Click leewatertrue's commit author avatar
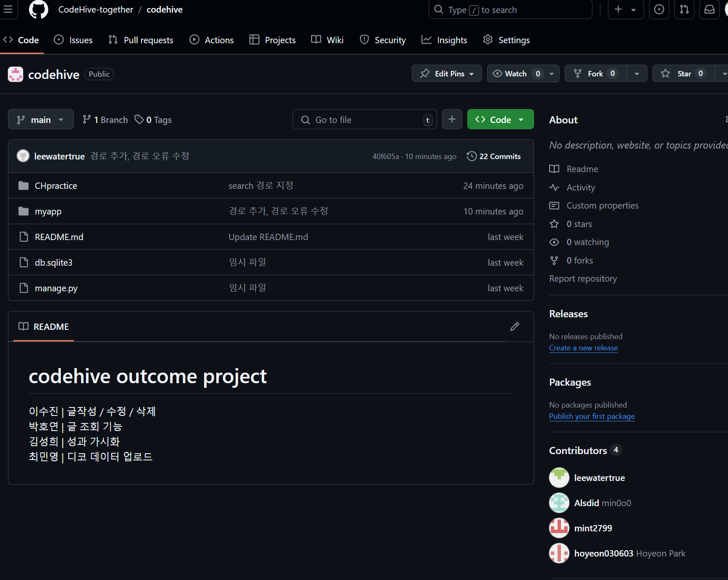The width and height of the screenshot is (728, 580). click(23, 156)
